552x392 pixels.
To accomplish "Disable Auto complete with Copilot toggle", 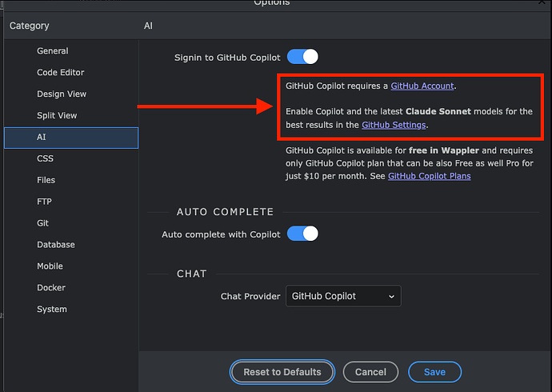I will 302,234.
